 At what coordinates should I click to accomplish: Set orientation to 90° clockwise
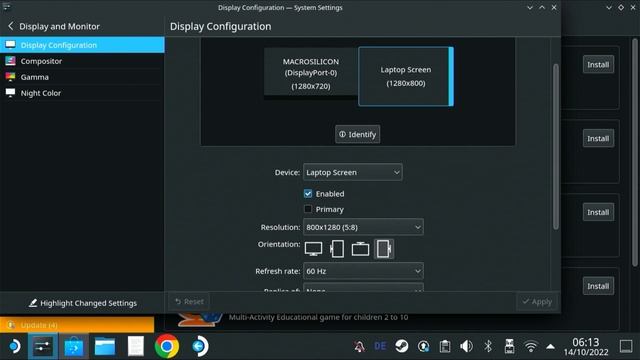[337, 249]
